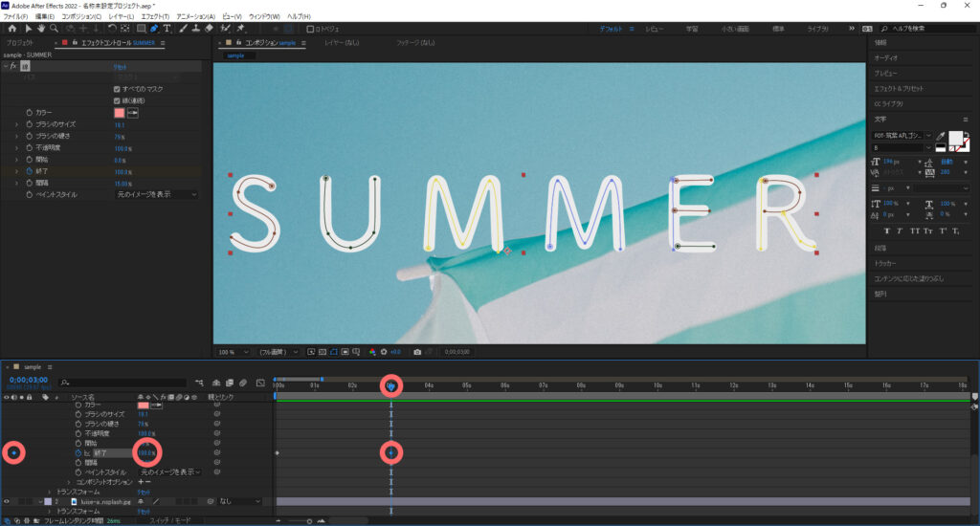Uncheck the 線(連続) checkbox
Screen dimensions: 980x526
pyautogui.click(x=117, y=100)
